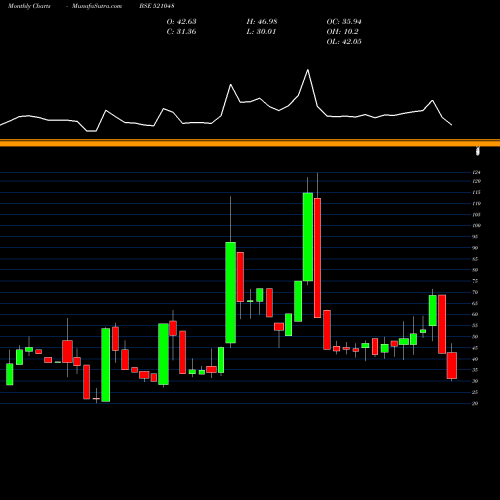The image size is (500, 500).
Task: Click the 100 price axis label
Action: [476, 226]
